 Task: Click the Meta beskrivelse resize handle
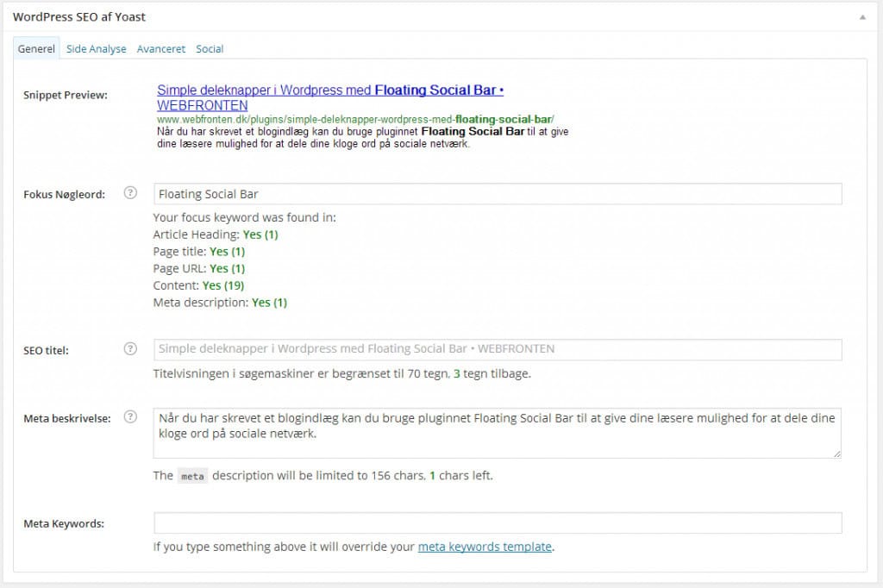pyautogui.click(x=837, y=454)
